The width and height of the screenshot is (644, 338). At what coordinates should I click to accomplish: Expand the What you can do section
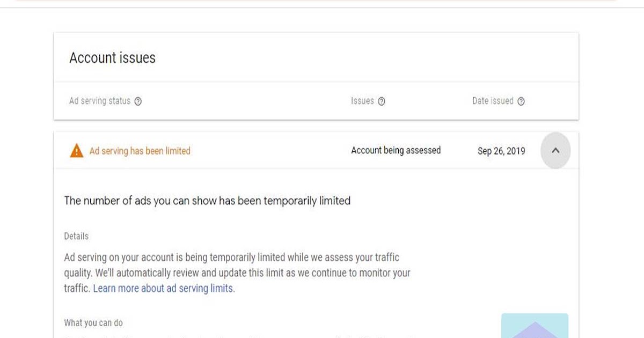coord(93,322)
